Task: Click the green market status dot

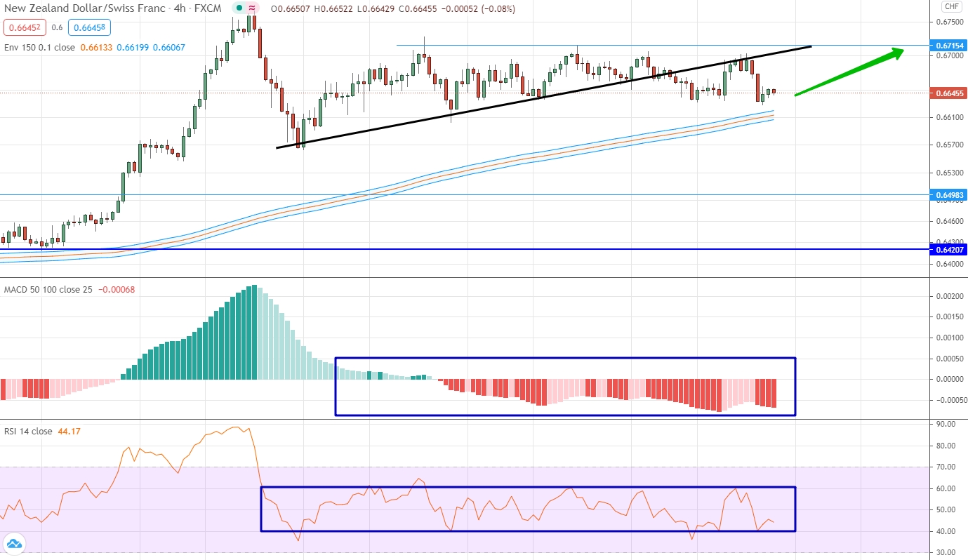Action: tap(239, 8)
